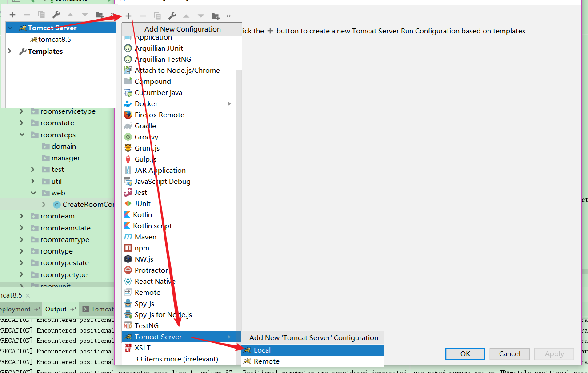Select JavaScript Debug entry

tap(179, 181)
